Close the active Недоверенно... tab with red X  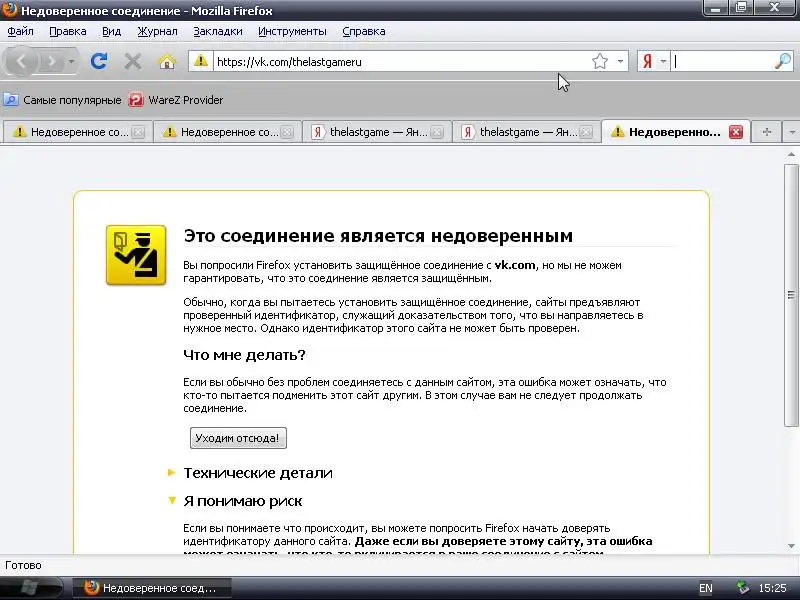coord(736,132)
